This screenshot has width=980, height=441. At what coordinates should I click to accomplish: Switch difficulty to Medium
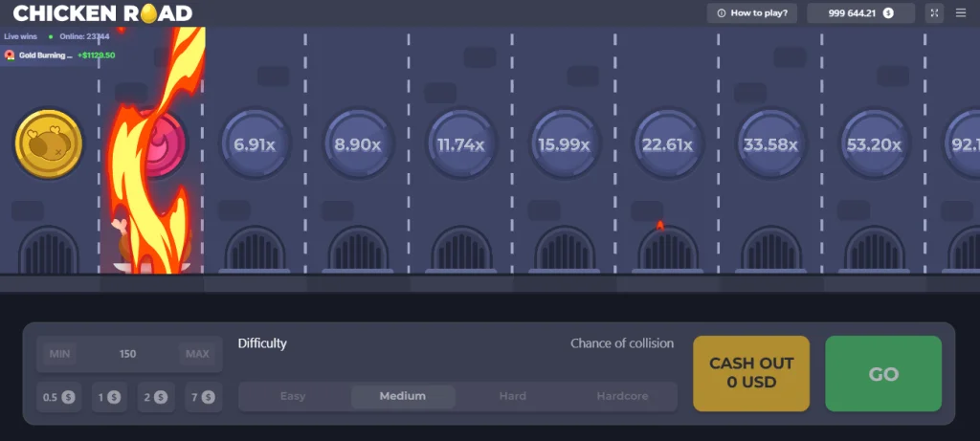(x=403, y=396)
